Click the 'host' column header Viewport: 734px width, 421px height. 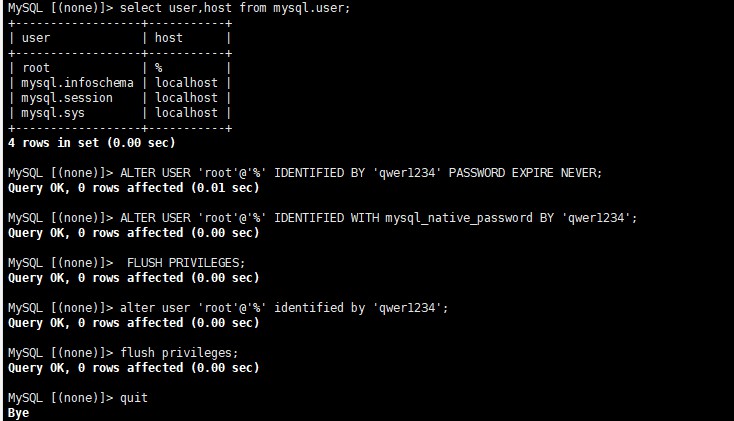tap(169, 37)
